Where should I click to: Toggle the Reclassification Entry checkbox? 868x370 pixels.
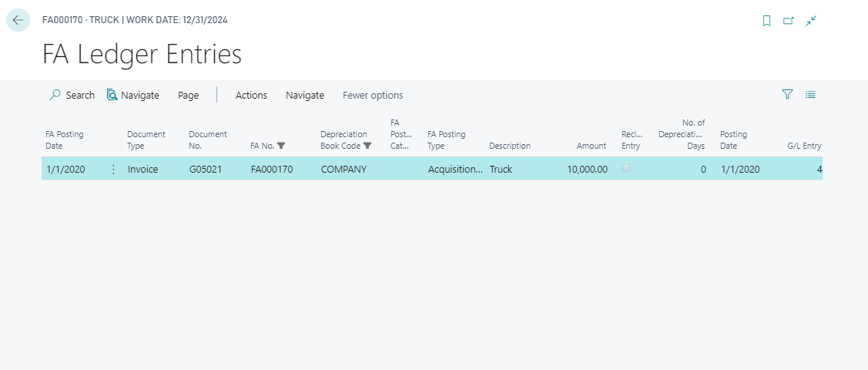(x=626, y=168)
